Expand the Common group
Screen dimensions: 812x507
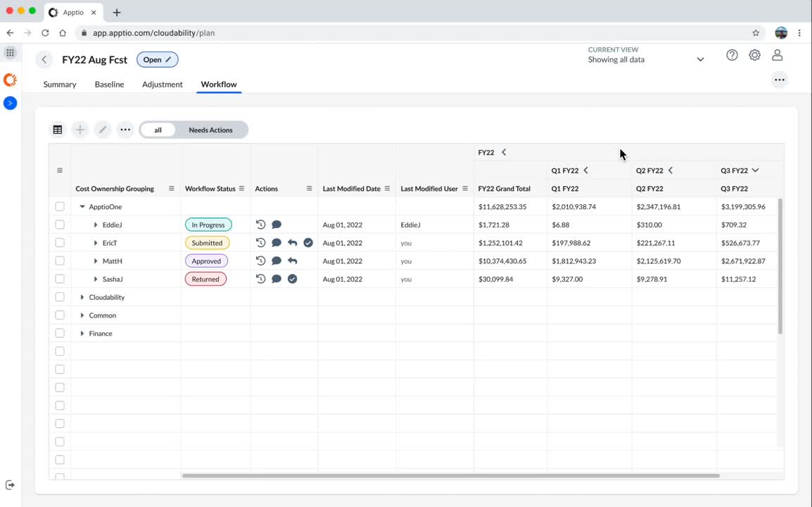(x=82, y=315)
